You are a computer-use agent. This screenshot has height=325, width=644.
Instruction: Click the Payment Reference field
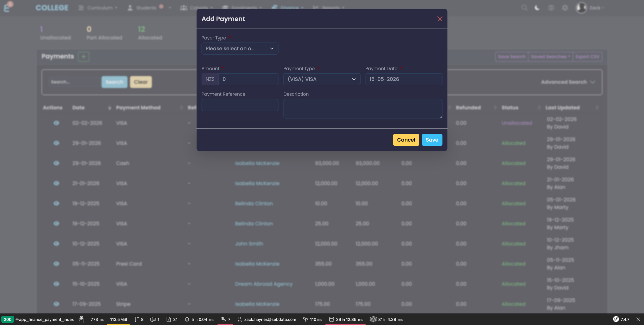[x=240, y=105]
